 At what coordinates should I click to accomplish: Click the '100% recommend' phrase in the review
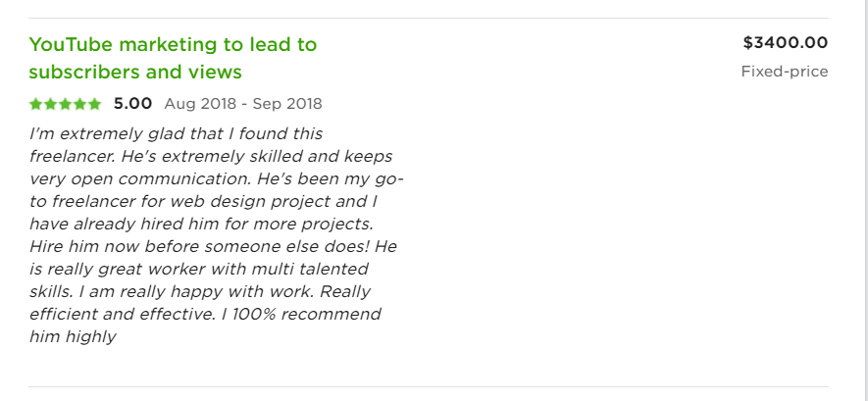306,314
